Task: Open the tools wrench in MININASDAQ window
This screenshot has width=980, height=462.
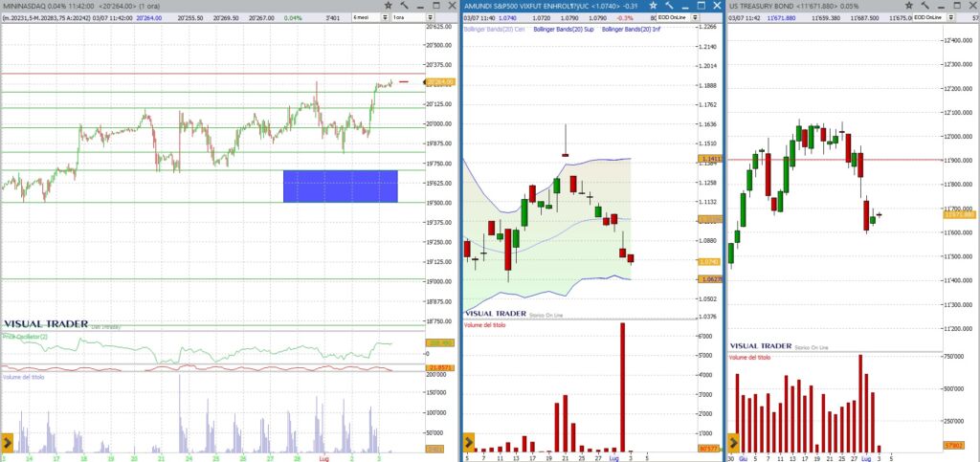Action: pos(405,6)
